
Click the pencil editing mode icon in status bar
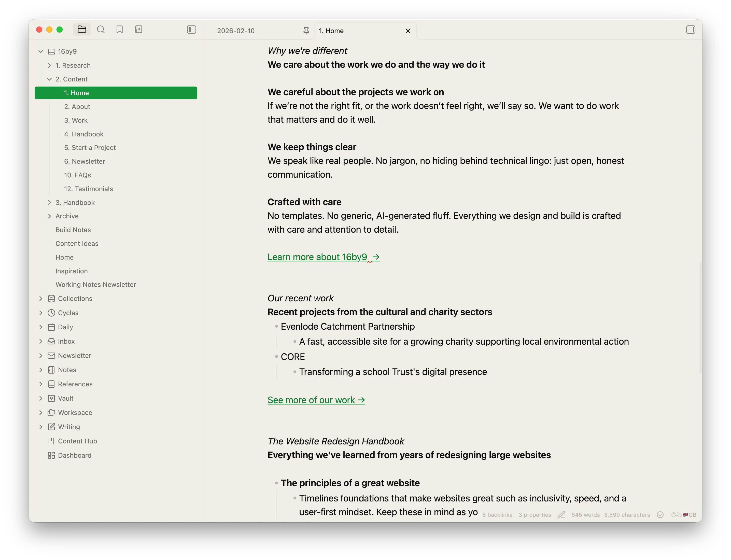coord(561,515)
